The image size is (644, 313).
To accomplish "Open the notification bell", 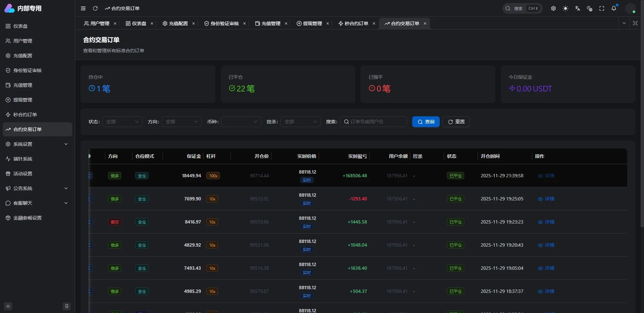I will [614, 8].
